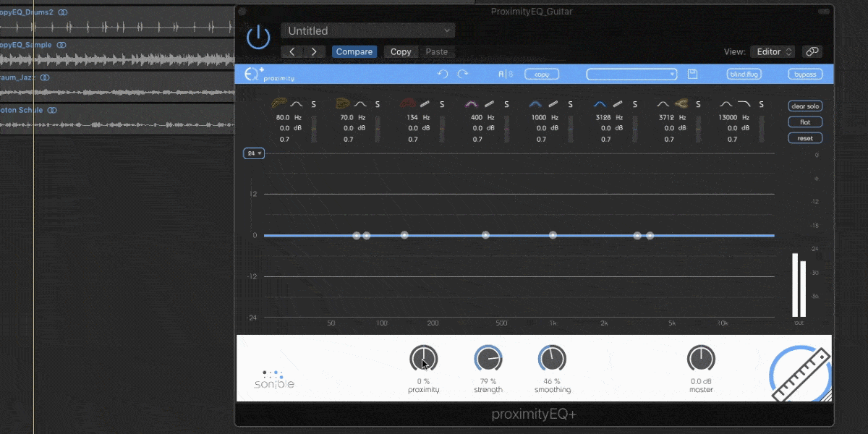Solo the 1000 Hz band with its S toggle
The height and width of the screenshot is (434, 868).
point(570,104)
